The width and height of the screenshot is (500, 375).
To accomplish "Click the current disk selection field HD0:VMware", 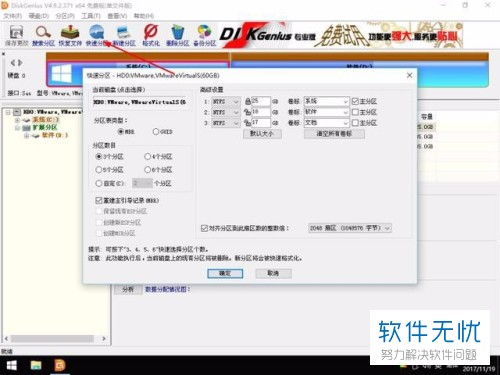I will tap(139, 102).
